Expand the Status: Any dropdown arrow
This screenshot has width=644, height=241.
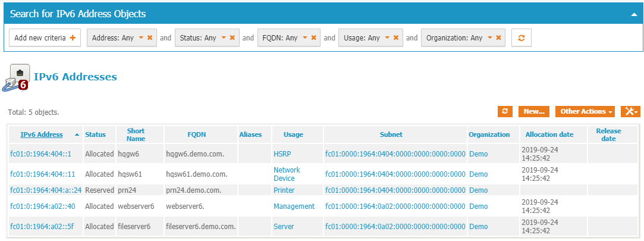click(224, 37)
